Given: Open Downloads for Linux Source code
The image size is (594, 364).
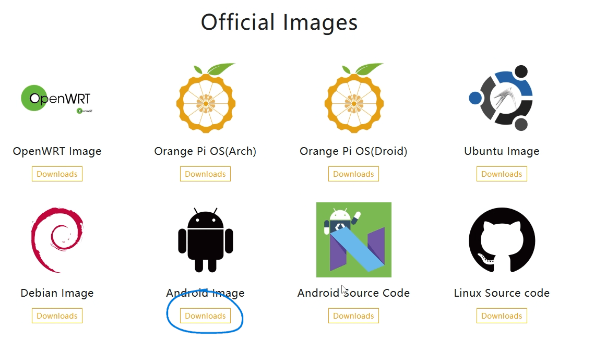Looking at the screenshot, I should point(502,316).
